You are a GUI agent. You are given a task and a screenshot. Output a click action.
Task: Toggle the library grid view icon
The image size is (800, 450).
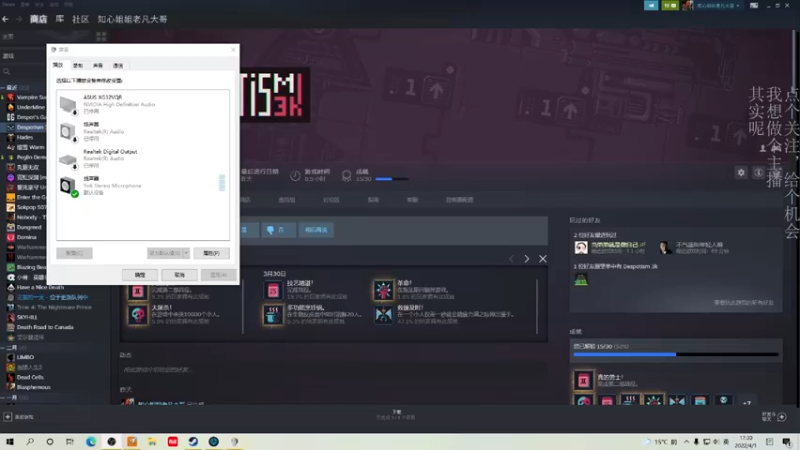point(101,36)
